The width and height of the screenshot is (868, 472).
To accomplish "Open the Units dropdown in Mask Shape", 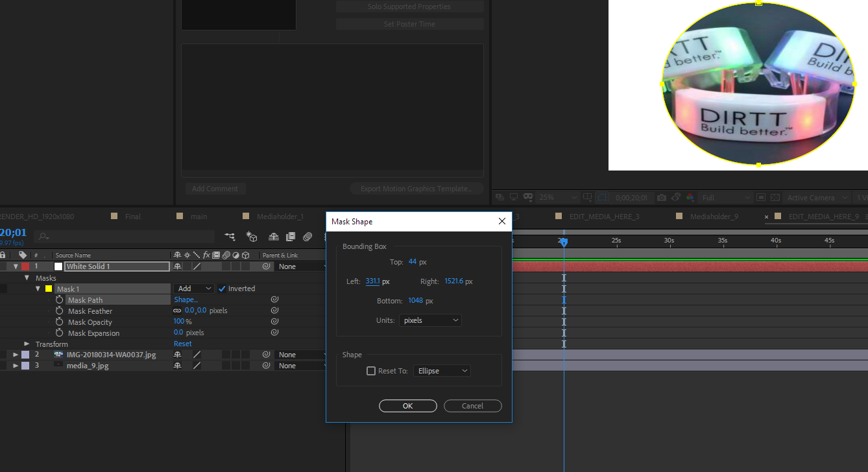I will point(430,320).
